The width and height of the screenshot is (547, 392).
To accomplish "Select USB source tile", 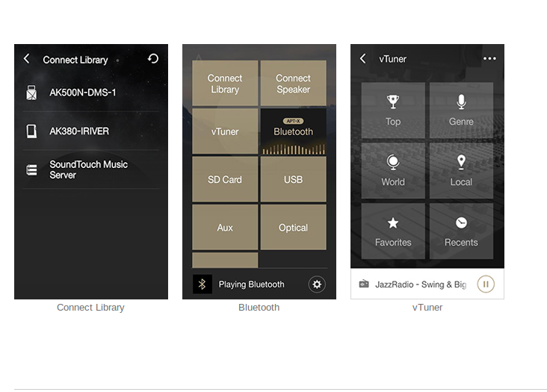I will tap(294, 179).
